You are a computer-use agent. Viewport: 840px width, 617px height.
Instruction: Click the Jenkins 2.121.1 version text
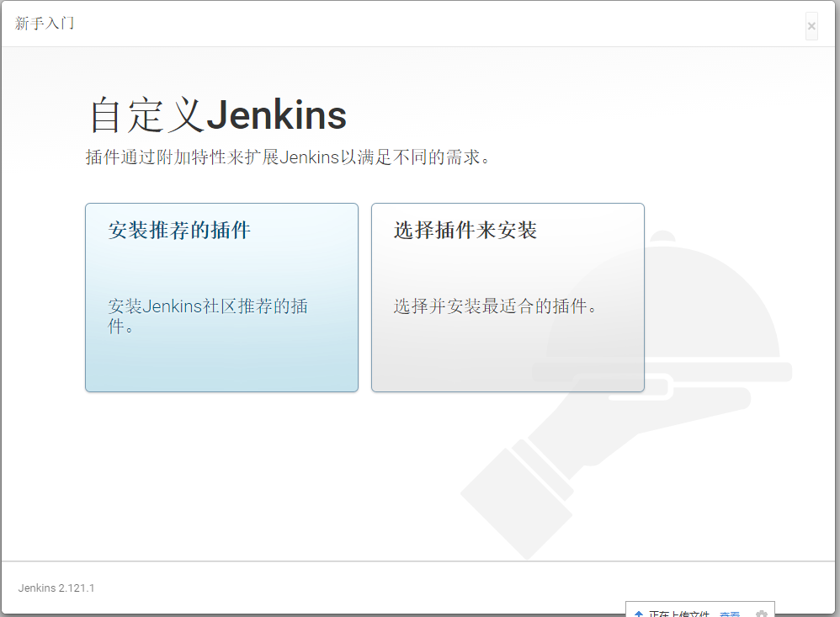click(56, 588)
